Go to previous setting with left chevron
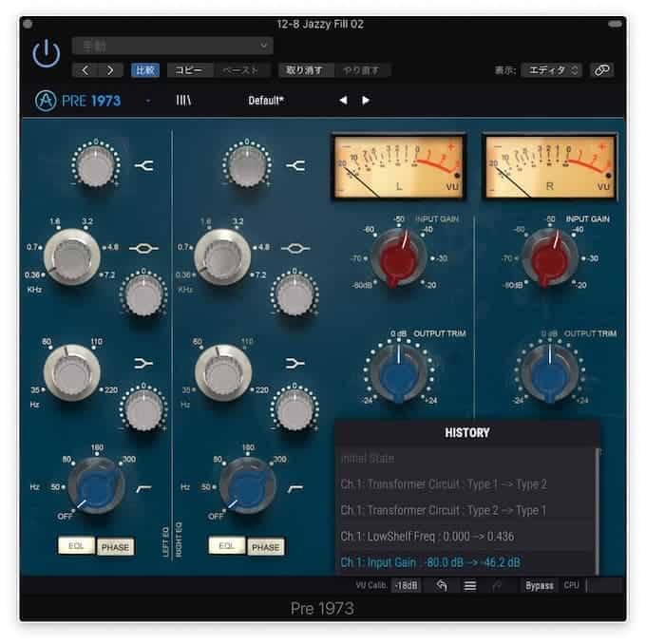This screenshot has height=644, width=646. pos(85,70)
